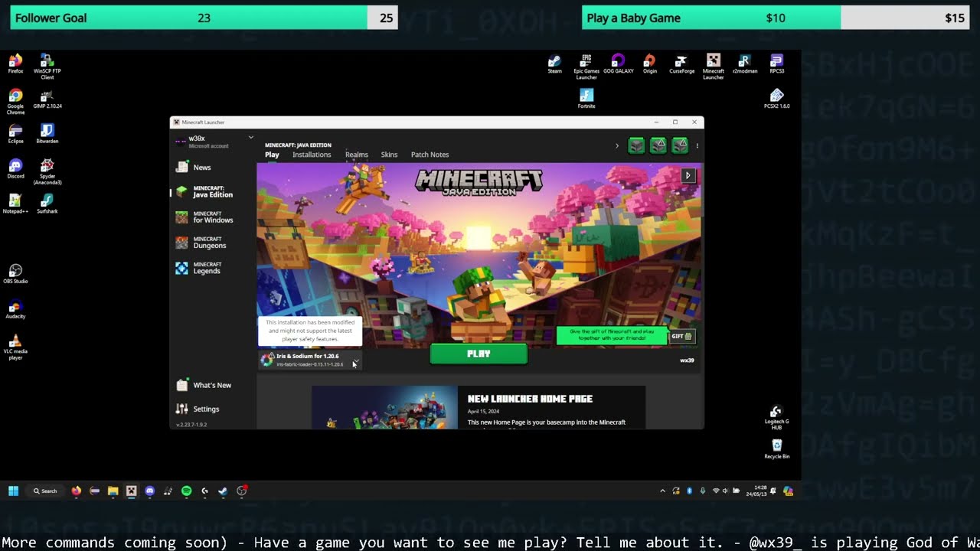Click the wx39 player name label
The image size is (980, 551).
click(x=687, y=360)
